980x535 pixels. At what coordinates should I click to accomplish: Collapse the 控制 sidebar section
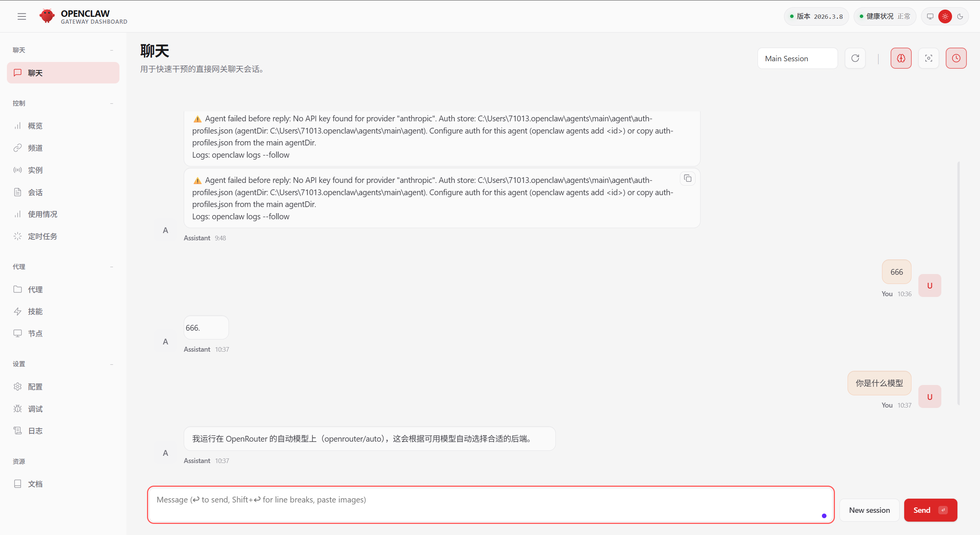click(111, 103)
